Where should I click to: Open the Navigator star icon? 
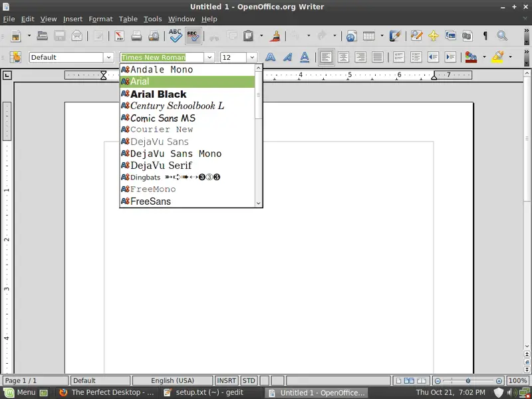[434, 36]
